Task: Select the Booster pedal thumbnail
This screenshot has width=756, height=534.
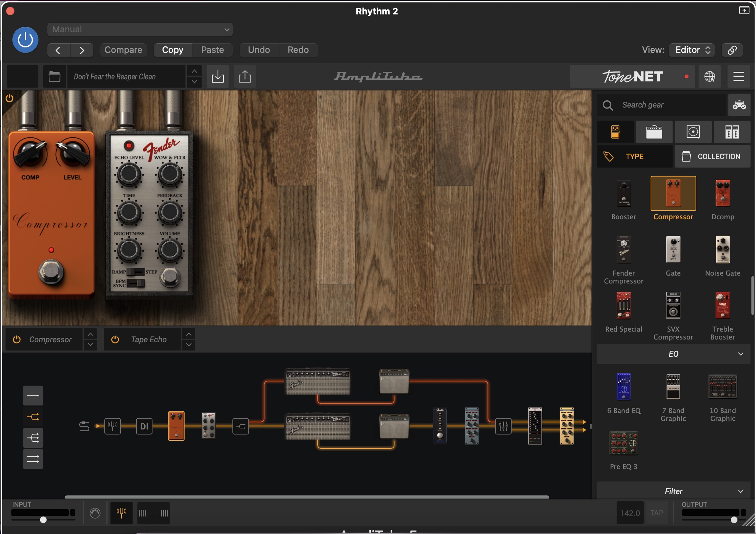Action: point(624,193)
